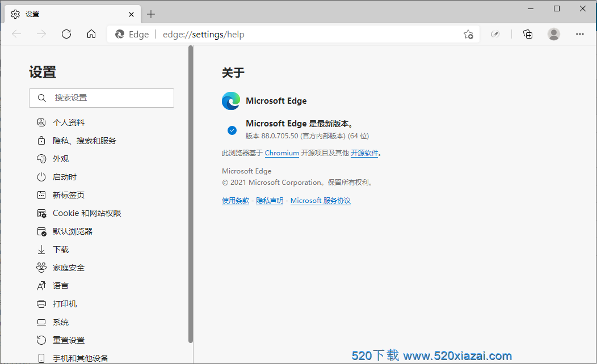Select the 设置 browser tab
The image size is (597, 364).
72,14
